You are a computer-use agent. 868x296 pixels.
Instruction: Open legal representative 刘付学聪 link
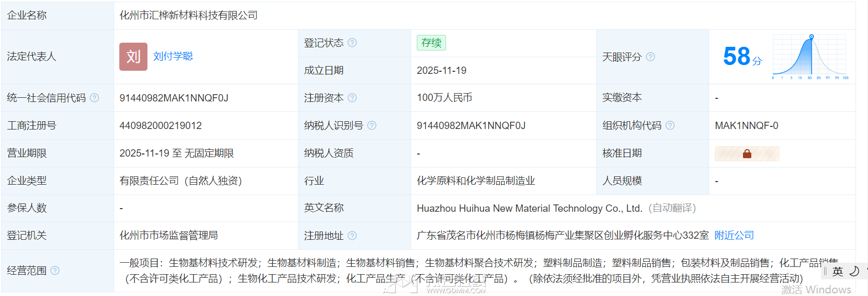pos(173,56)
